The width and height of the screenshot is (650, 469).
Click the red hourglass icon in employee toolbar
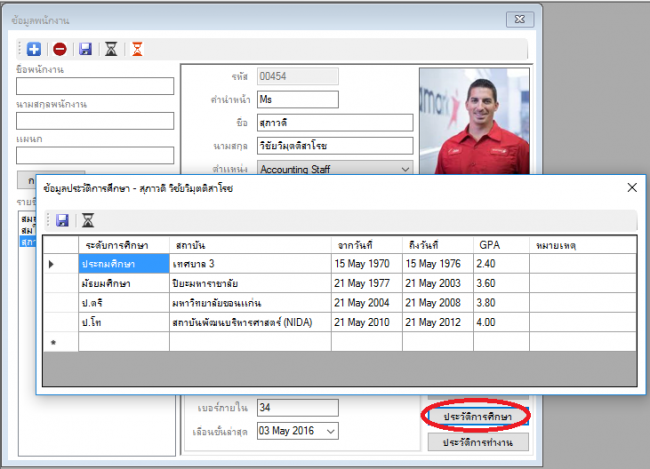(137, 49)
